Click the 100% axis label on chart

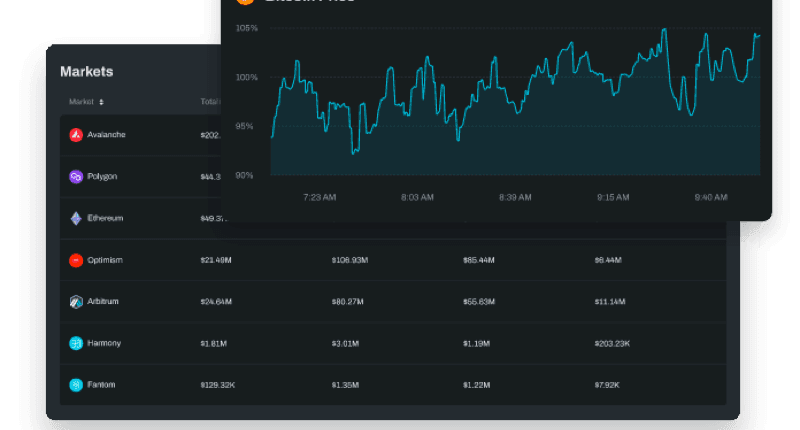pyautogui.click(x=246, y=77)
